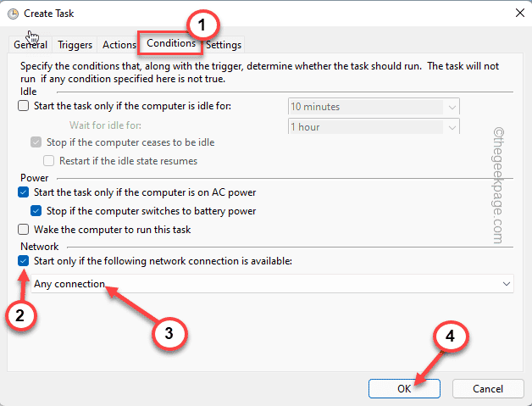Expand the 10 minutes idle dropdown
This screenshot has width=532, height=406.
[452, 107]
